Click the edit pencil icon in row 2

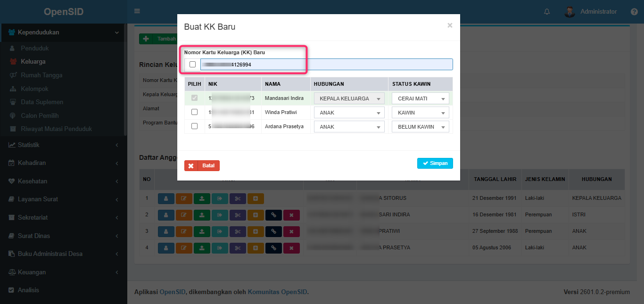click(184, 215)
